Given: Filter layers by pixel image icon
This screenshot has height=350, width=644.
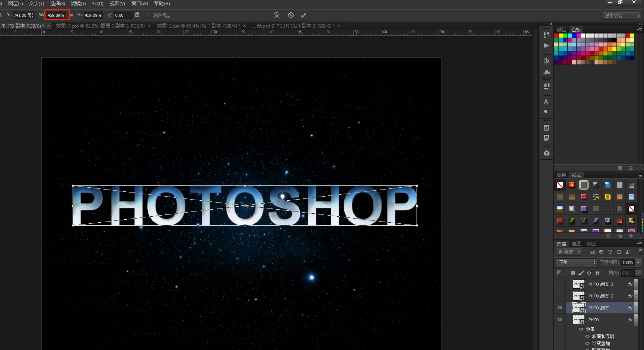Looking at the screenshot, I should coord(592,252).
